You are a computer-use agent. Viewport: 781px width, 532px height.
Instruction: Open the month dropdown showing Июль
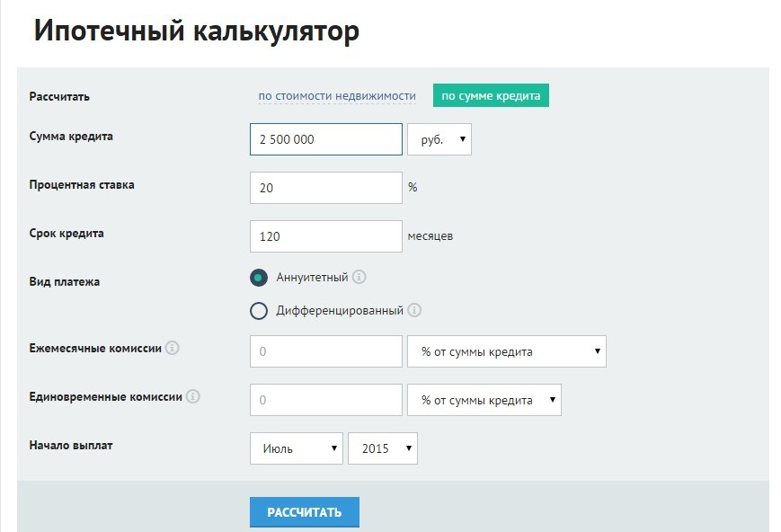pyautogui.click(x=297, y=448)
